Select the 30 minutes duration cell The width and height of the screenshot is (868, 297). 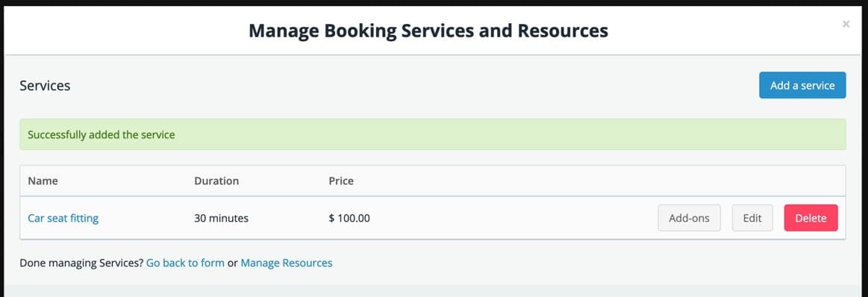point(222,218)
